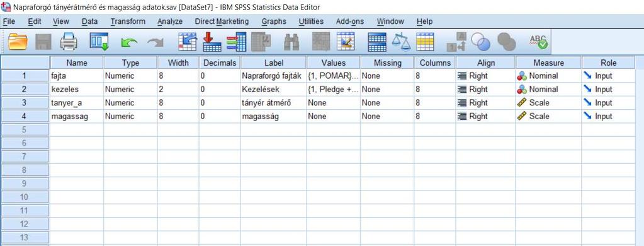This screenshot has height=246, width=644.
Task: Open the Data menu
Action: 89,21
